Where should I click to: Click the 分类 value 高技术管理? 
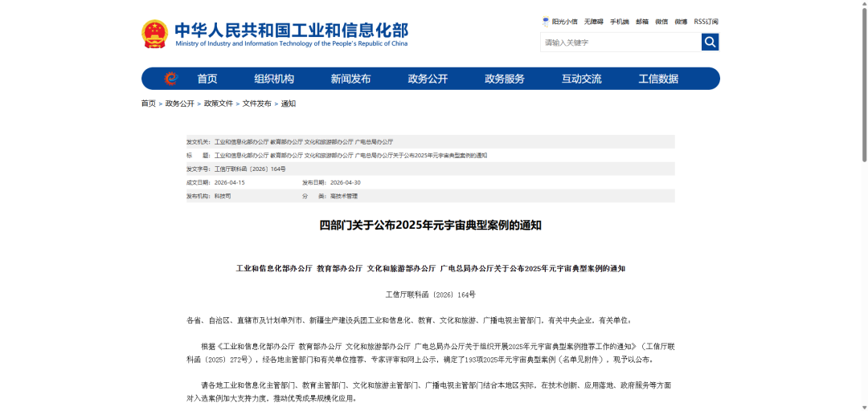click(344, 196)
